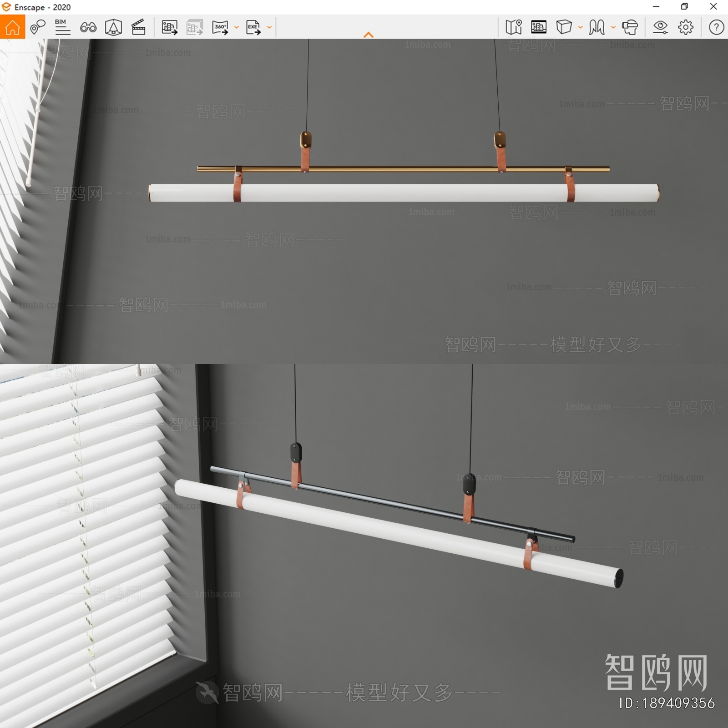
Task: Click the EXE standalone export icon
Action: [x=253, y=27]
